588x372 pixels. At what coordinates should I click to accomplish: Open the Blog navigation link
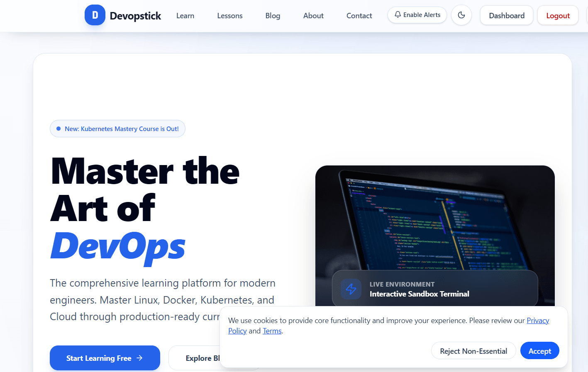[x=273, y=16]
